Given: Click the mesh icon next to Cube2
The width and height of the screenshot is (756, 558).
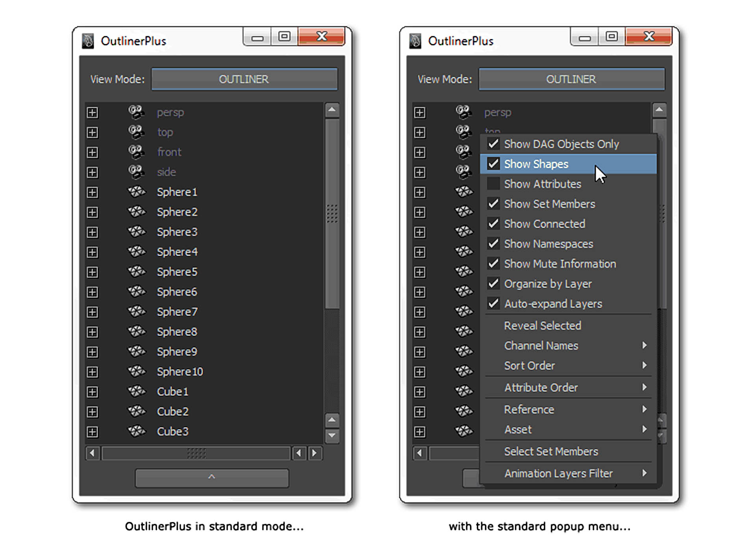Looking at the screenshot, I should pyautogui.click(x=137, y=411).
